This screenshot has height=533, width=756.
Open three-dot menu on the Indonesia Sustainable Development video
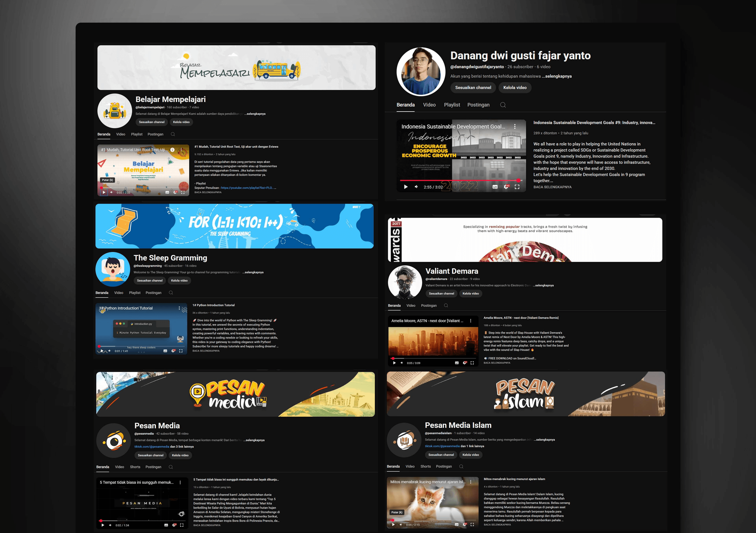(515, 126)
